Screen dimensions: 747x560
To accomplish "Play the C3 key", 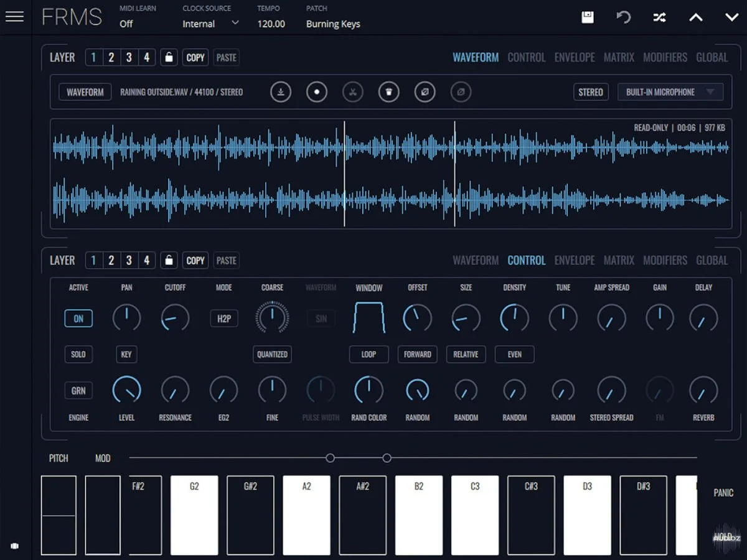I will click(475, 515).
